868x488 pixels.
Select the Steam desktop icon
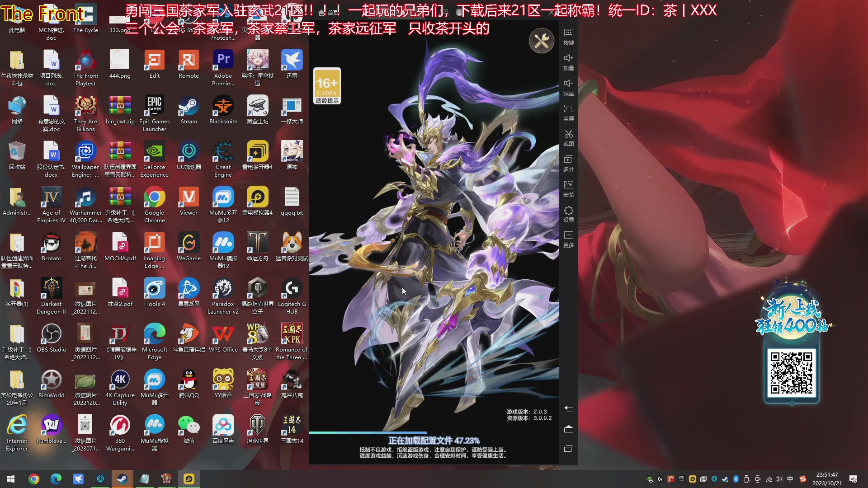click(x=189, y=110)
